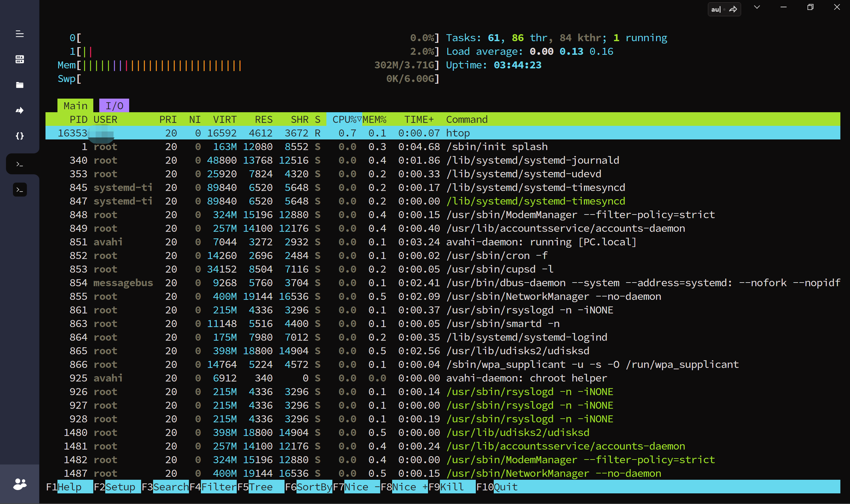Image resolution: width=850 pixels, height=504 pixels.
Task: Toggle F5 Tree view in function bar
Action: pos(261,487)
